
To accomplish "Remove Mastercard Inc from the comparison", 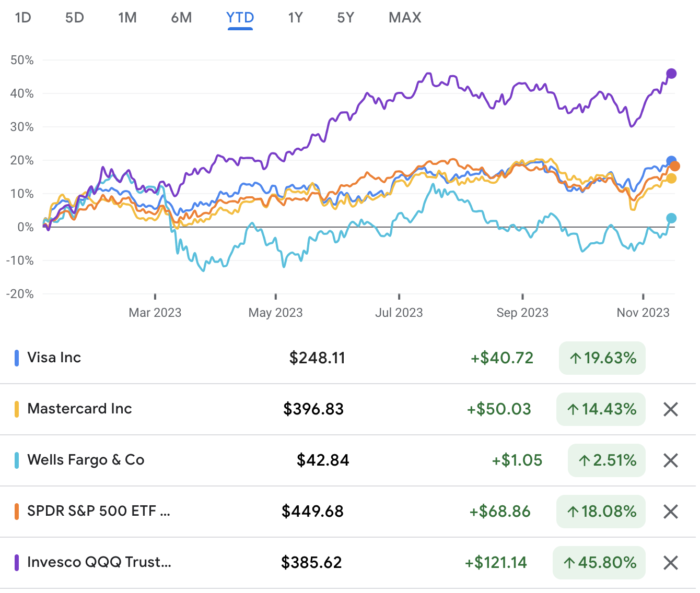I will (x=670, y=410).
